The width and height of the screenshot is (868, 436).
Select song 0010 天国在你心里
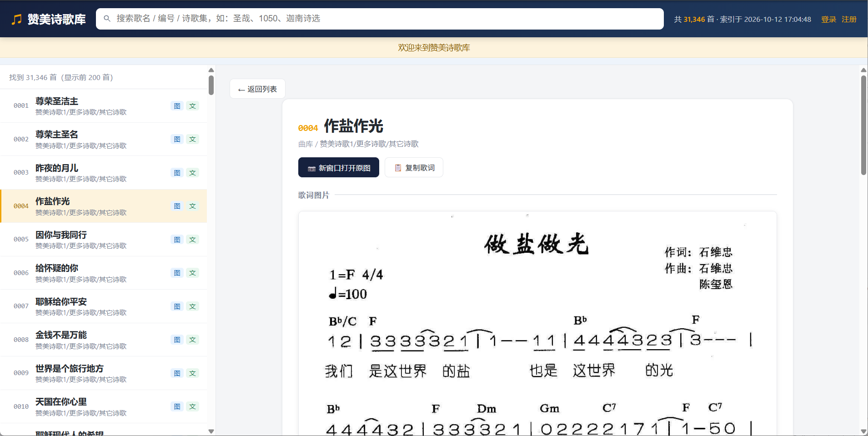(104, 406)
